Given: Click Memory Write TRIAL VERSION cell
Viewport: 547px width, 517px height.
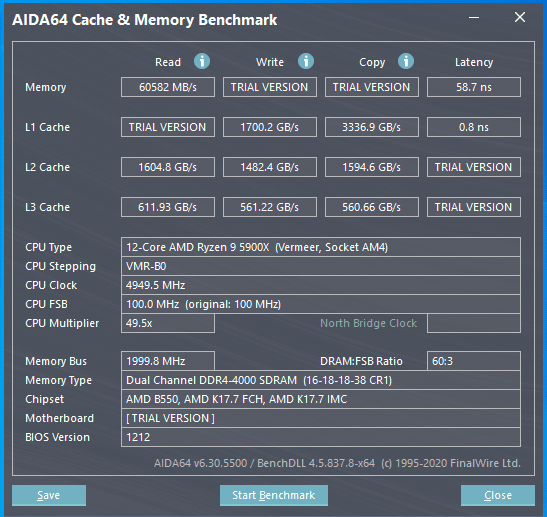Looking at the screenshot, I should [x=270, y=87].
